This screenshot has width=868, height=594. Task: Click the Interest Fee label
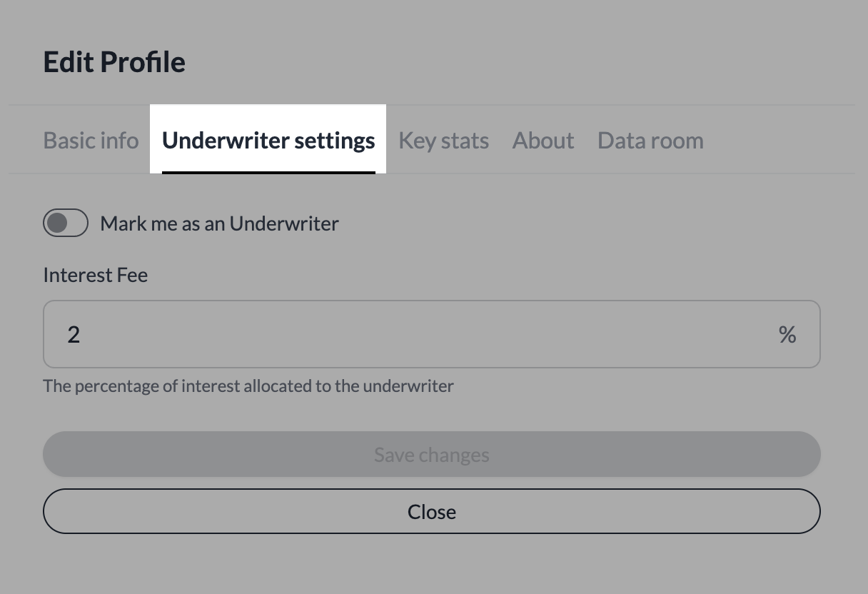point(95,276)
